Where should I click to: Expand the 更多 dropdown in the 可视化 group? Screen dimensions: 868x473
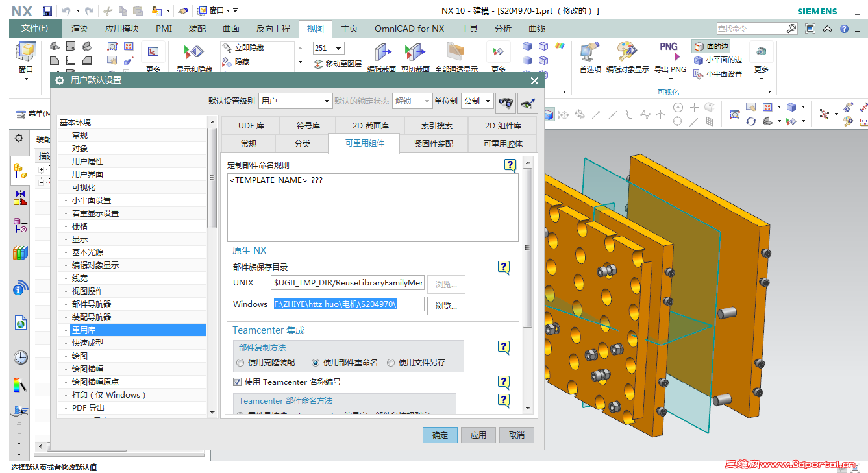762,61
